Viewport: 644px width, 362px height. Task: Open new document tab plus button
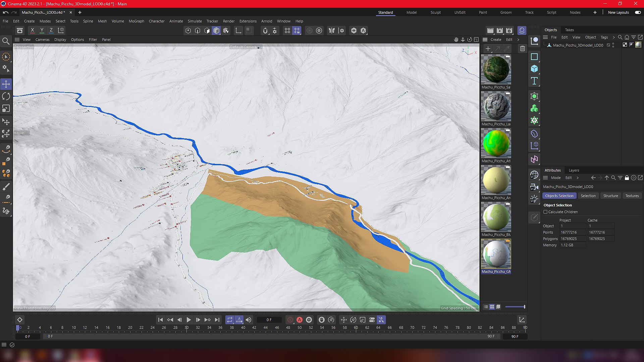79,12
